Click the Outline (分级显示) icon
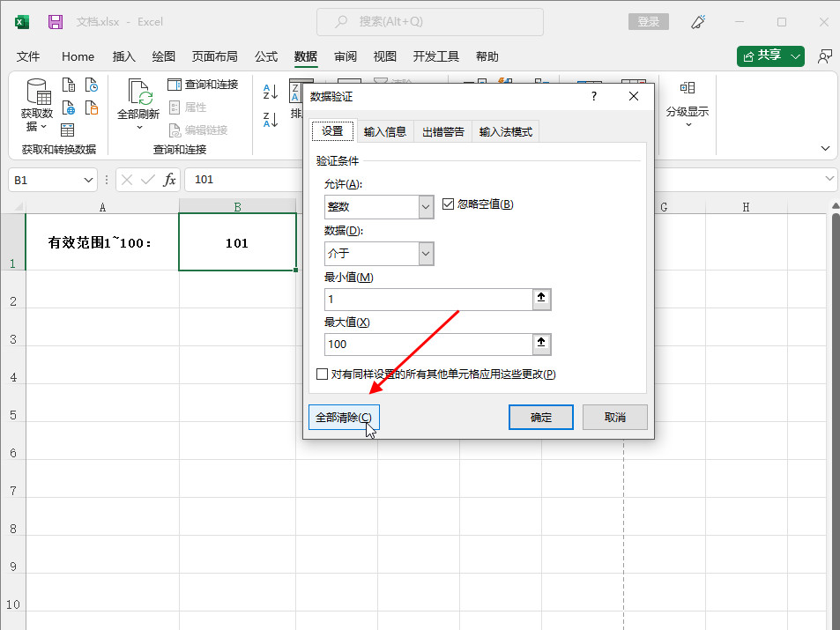840x630 pixels. 688,88
